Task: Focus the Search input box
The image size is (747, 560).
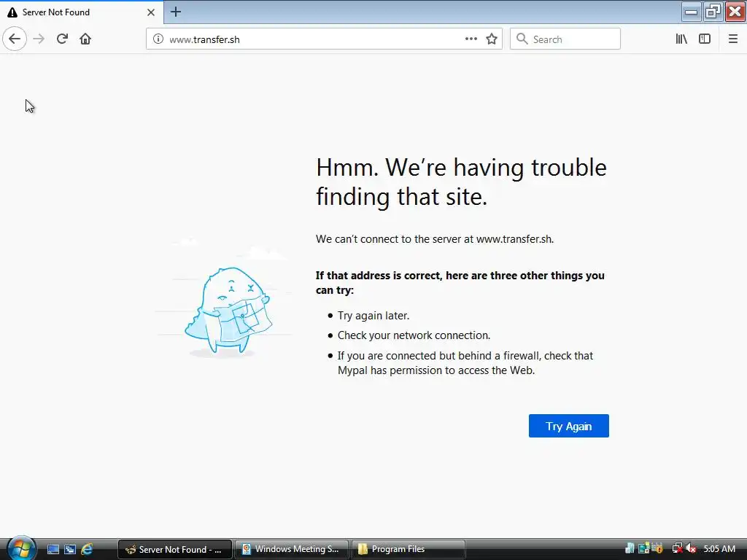Action: 565,39
